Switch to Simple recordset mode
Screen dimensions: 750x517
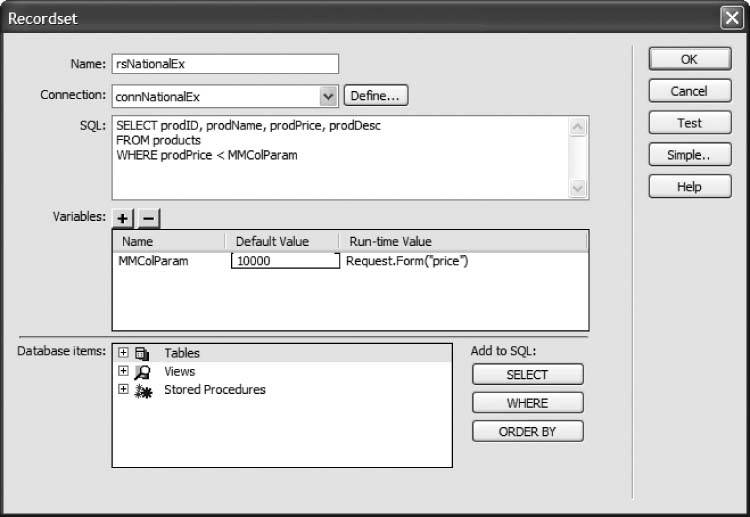pyautogui.click(x=689, y=155)
